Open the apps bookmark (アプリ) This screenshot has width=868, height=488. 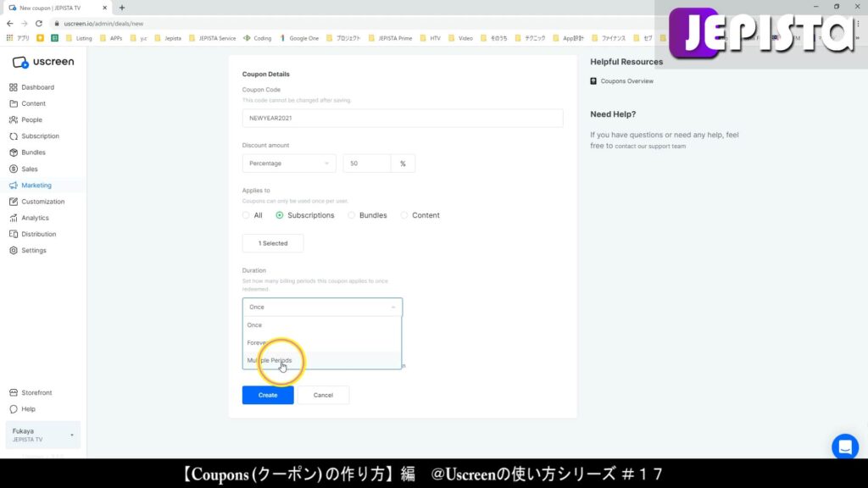click(18, 38)
